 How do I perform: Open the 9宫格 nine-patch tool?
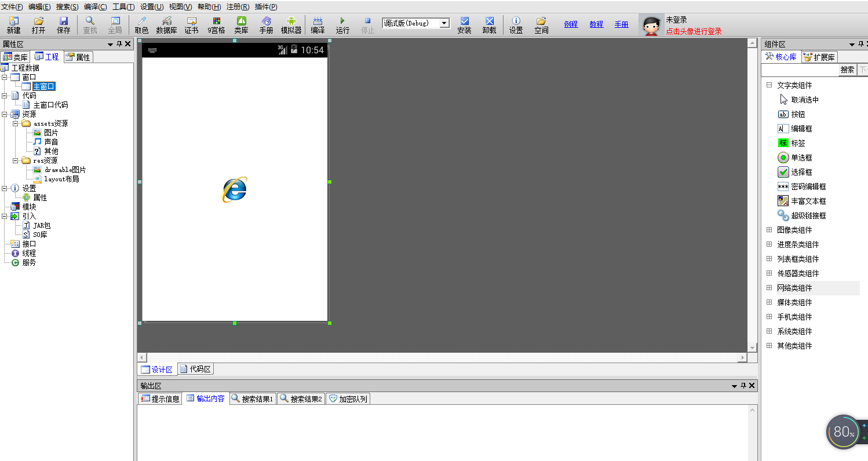click(x=216, y=25)
